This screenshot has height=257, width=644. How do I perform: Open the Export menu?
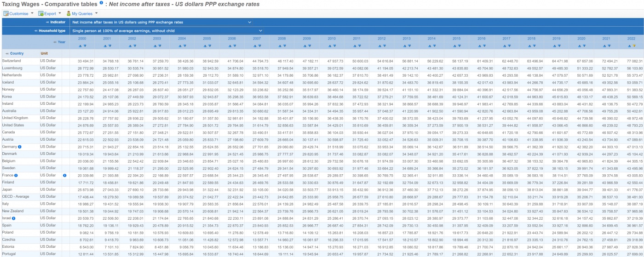click(x=50, y=14)
